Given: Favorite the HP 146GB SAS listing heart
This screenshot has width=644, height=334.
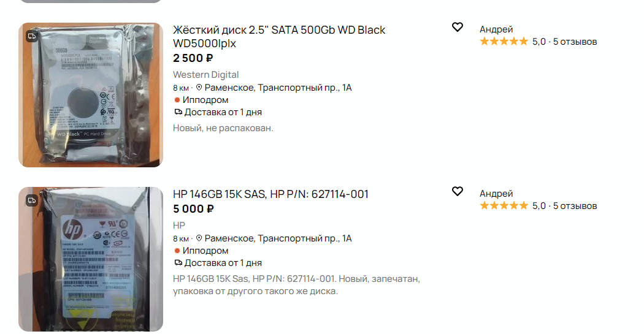Looking at the screenshot, I should pyautogui.click(x=457, y=191).
